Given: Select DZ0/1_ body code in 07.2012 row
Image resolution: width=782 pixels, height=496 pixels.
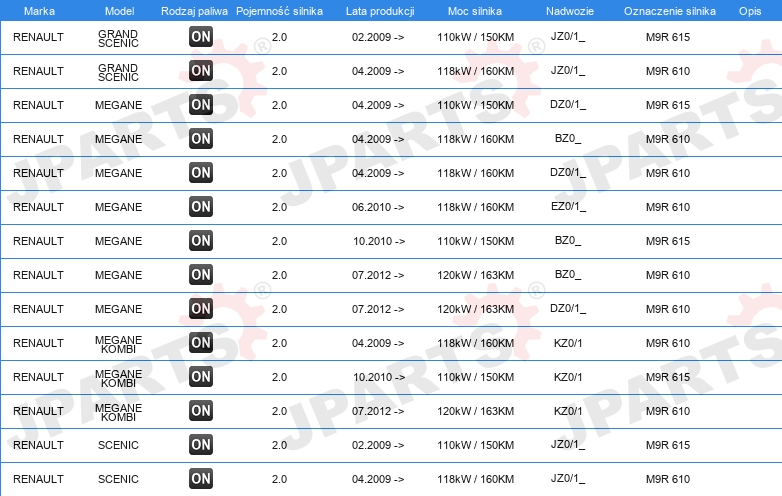Looking at the screenshot, I should coord(568,309).
